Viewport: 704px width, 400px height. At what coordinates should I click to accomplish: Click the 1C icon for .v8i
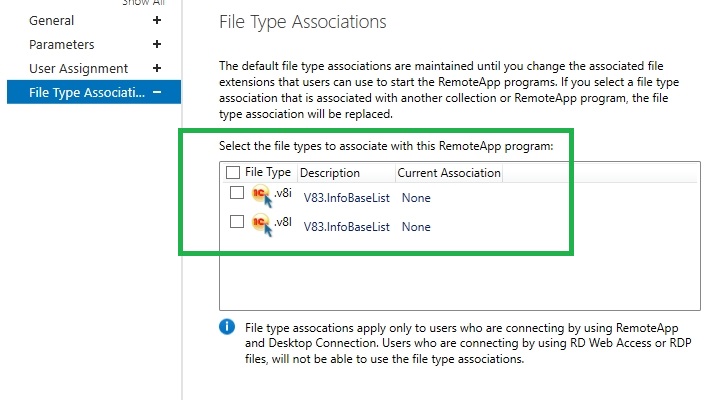(x=261, y=195)
